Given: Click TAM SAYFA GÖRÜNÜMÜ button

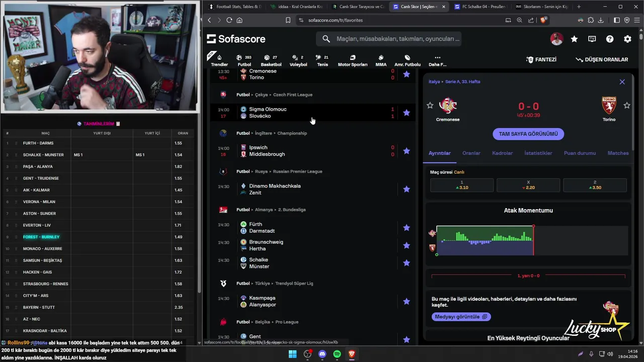Looking at the screenshot, I should pos(528,134).
